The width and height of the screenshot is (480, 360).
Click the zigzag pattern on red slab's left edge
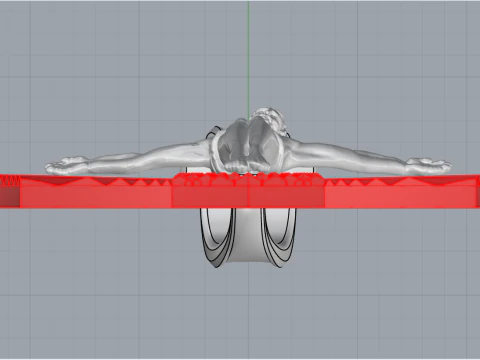click(x=10, y=181)
